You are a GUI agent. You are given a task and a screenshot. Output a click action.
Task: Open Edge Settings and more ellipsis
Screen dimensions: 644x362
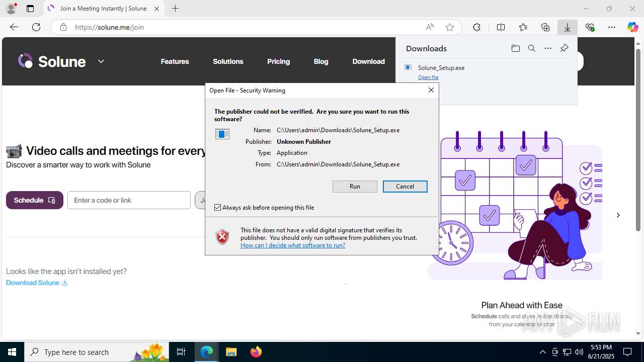pos(612,27)
